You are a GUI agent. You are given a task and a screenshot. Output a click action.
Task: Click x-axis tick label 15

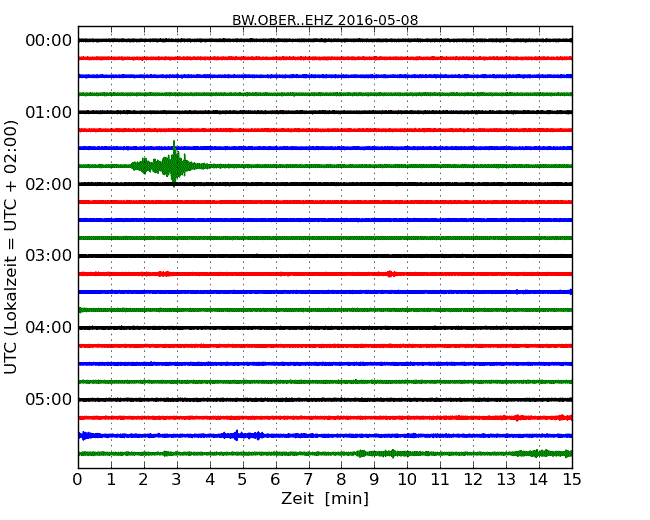pyautogui.click(x=572, y=480)
